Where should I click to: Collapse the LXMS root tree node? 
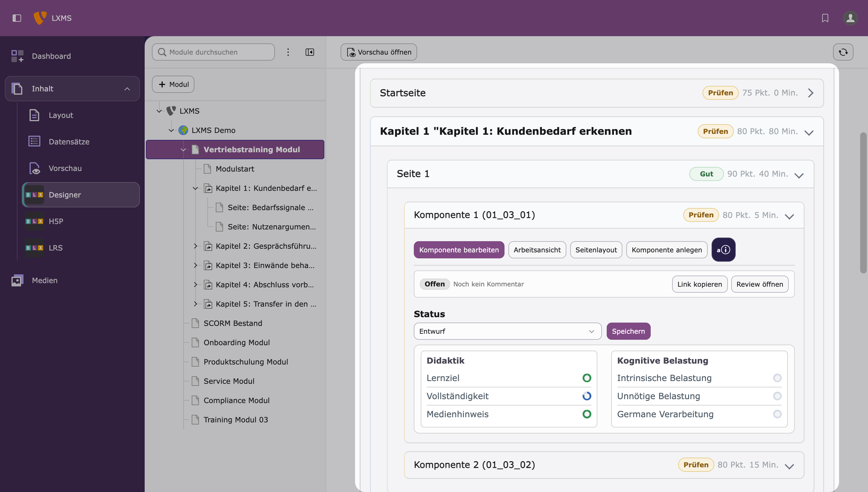pos(159,111)
